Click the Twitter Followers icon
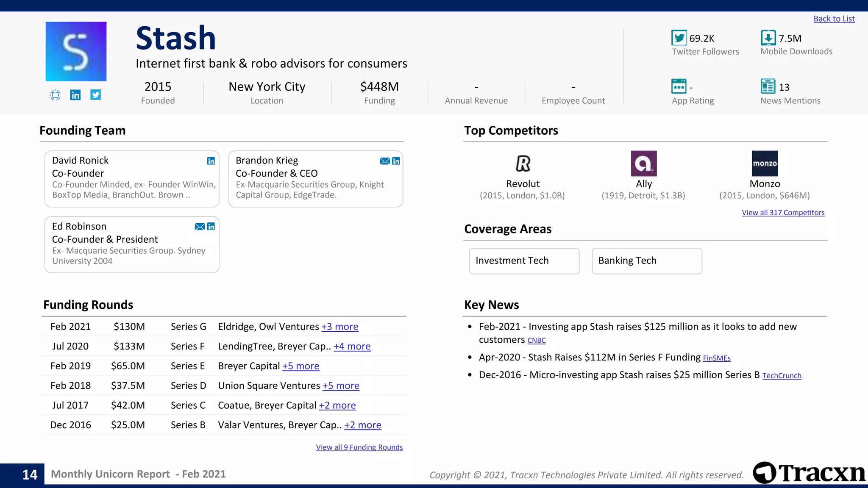Viewport: 868px width, 488px height. coord(679,38)
